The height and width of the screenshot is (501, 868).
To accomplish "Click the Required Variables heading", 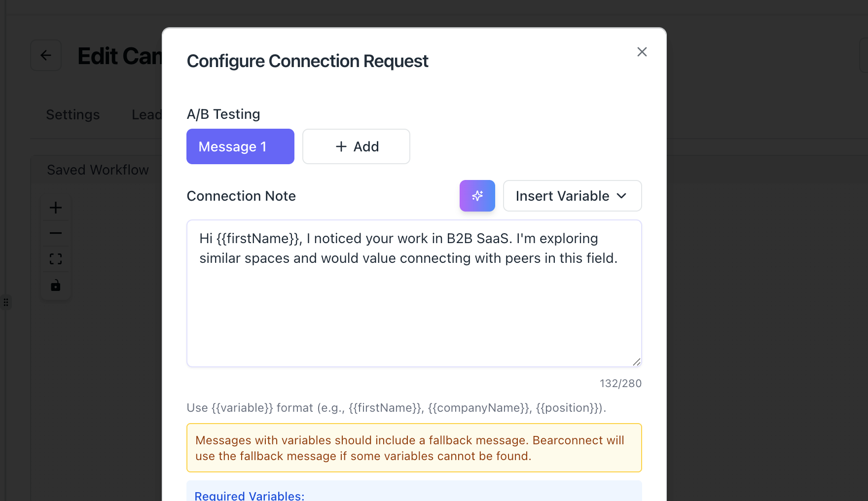I will 250,496.
